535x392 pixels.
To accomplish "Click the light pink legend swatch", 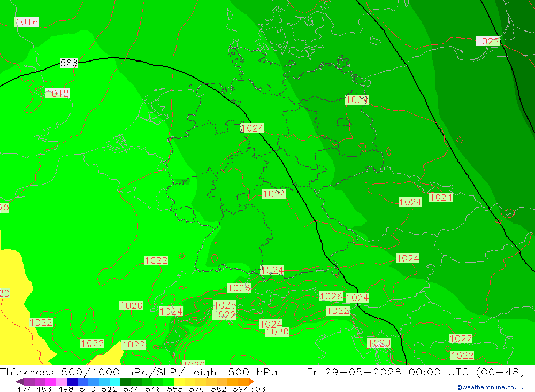I will coord(60,381).
